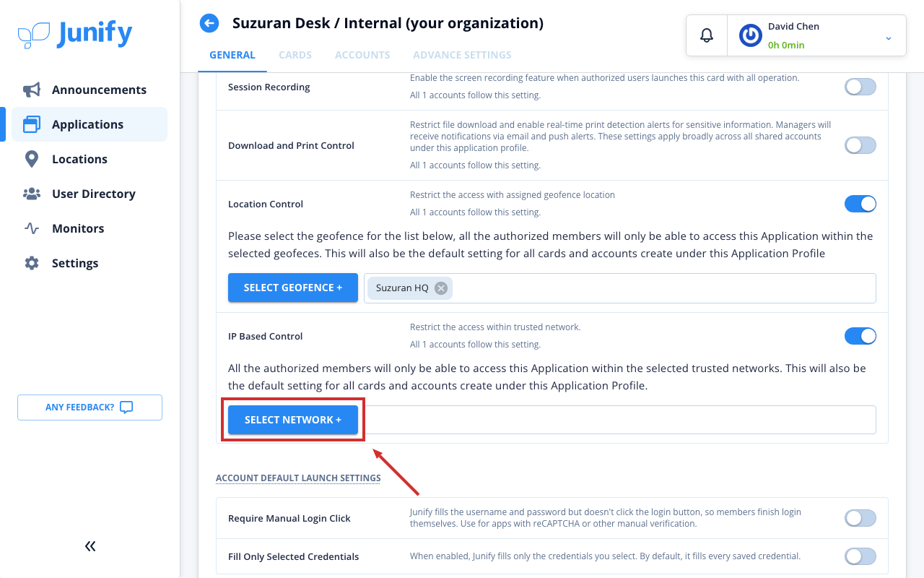Open the Accounts tab
The width and height of the screenshot is (924, 578).
tap(362, 55)
